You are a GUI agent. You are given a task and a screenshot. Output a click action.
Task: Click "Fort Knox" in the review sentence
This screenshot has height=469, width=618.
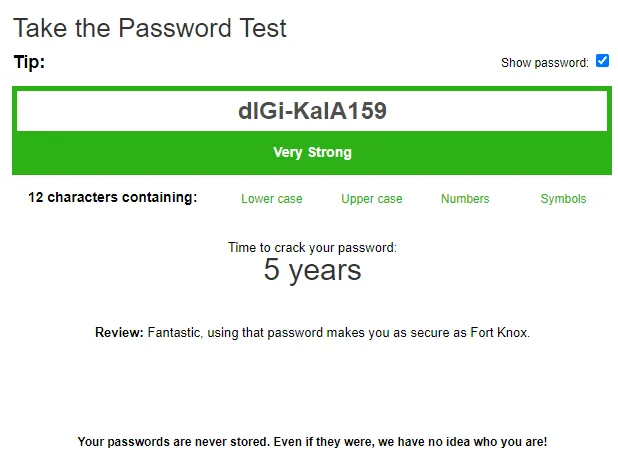coord(498,332)
